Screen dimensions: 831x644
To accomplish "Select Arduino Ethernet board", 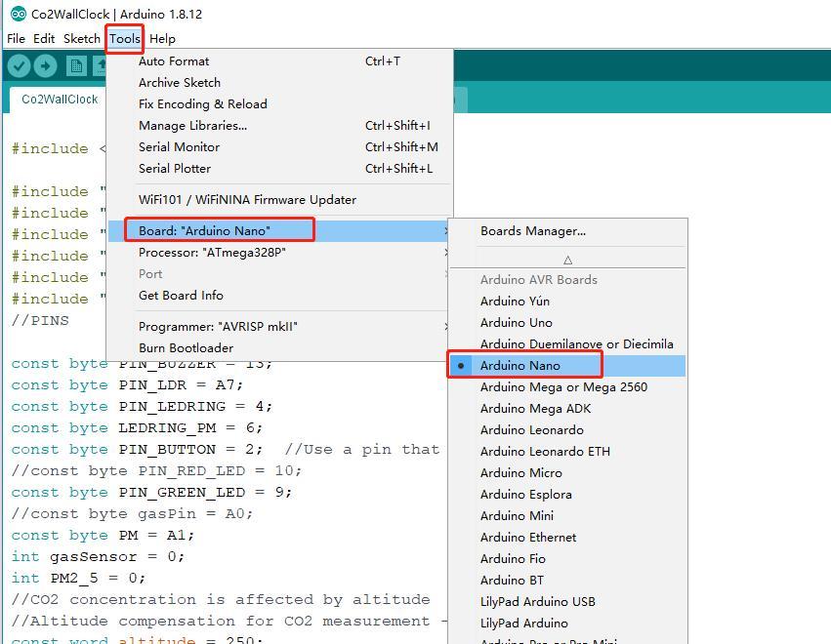I will pyautogui.click(x=567, y=537).
